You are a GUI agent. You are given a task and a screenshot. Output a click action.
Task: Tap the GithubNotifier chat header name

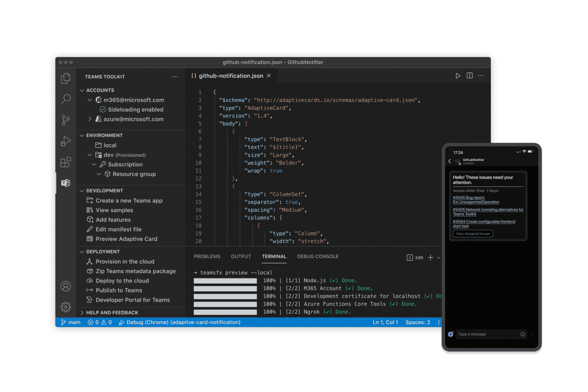(474, 160)
